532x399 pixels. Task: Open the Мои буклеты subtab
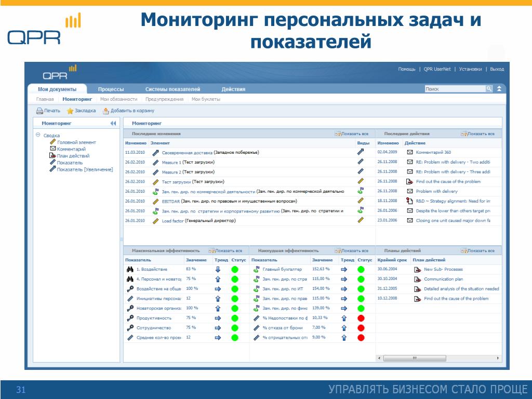pos(206,99)
